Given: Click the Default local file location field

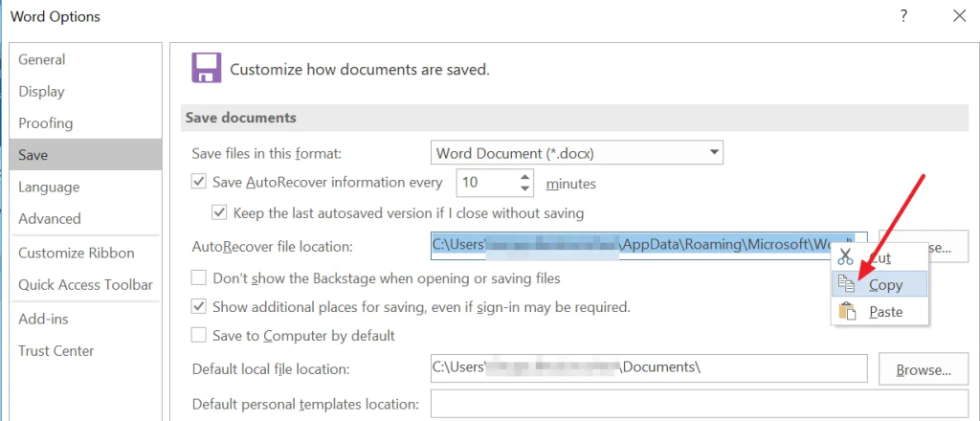Looking at the screenshot, I should tap(649, 368).
